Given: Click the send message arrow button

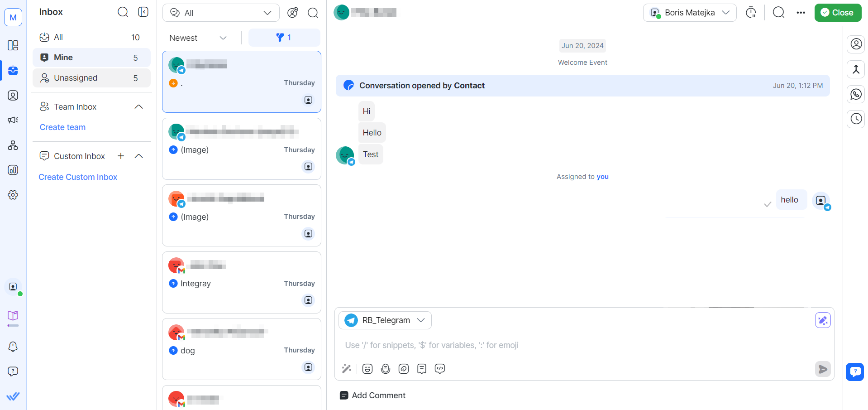Looking at the screenshot, I should click(823, 369).
